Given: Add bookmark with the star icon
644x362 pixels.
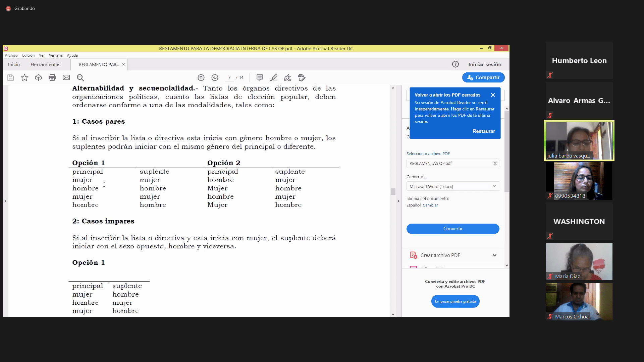Looking at the screenshot, I should click(24, 78).
